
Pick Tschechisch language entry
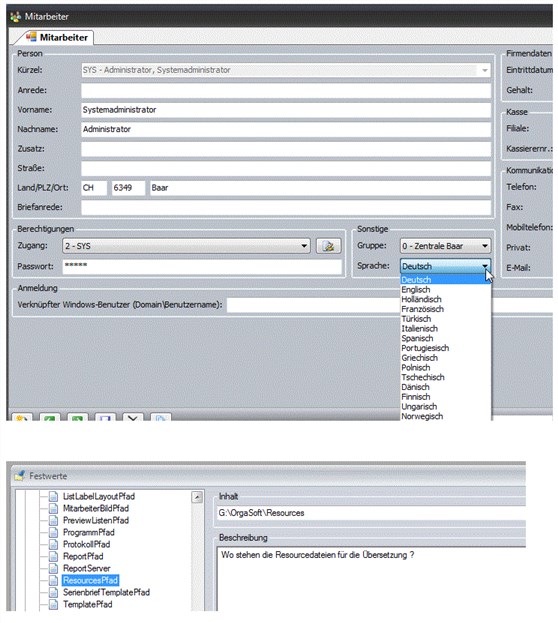(446, 377)
